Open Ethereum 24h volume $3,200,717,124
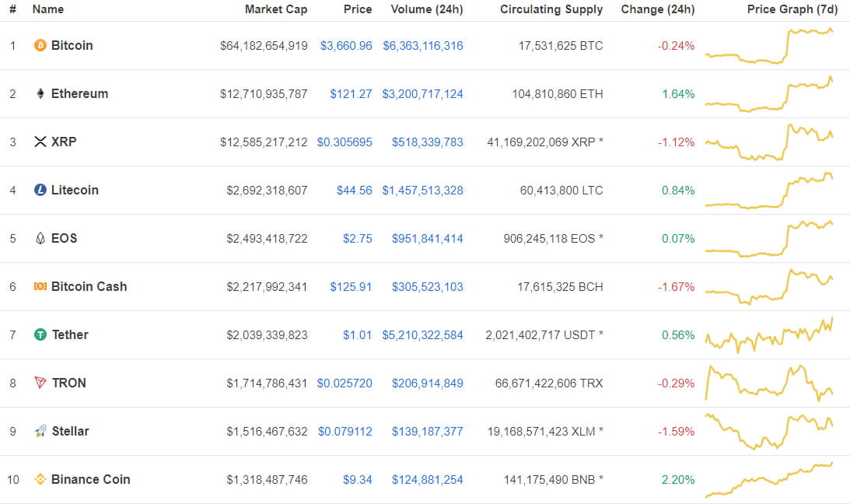 point(423,94)
